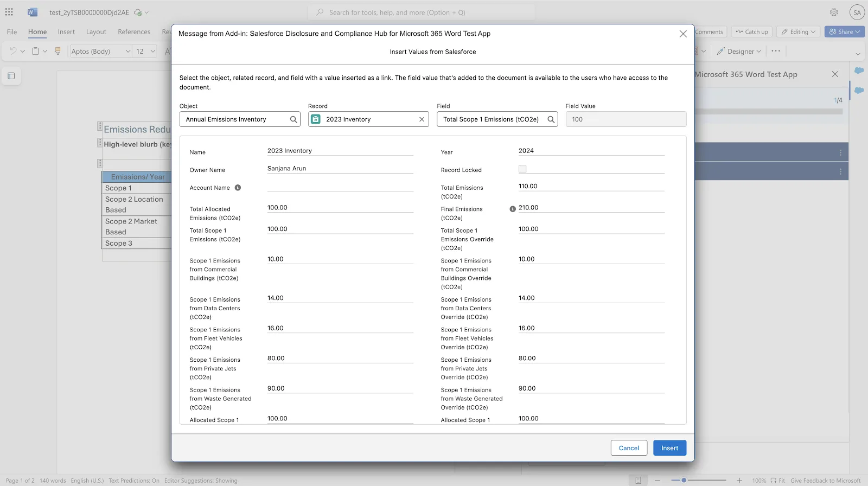
Task: Click zoom out minus icon in status bar
Action: (658, 481)
